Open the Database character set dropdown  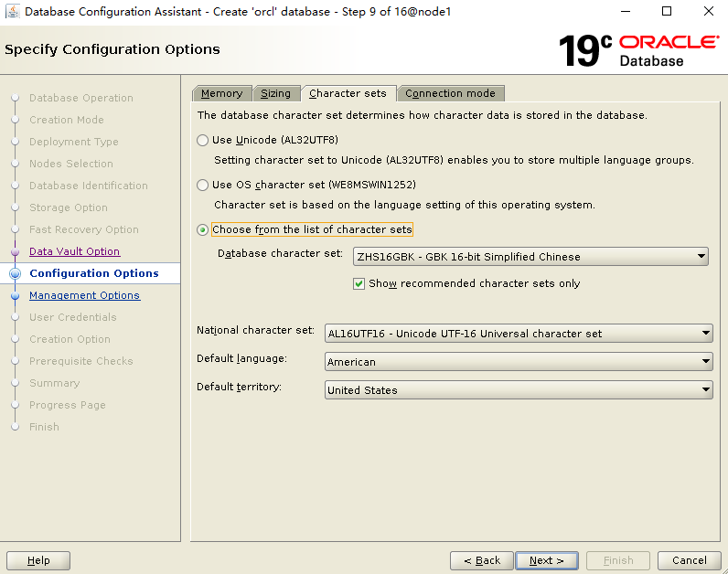(530, 257)
